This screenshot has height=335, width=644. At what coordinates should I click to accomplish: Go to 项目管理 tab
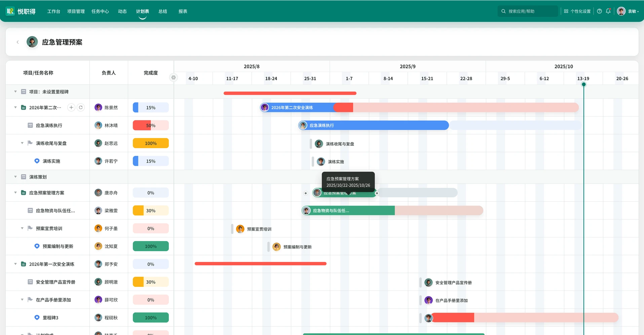[x=76, y=11]
